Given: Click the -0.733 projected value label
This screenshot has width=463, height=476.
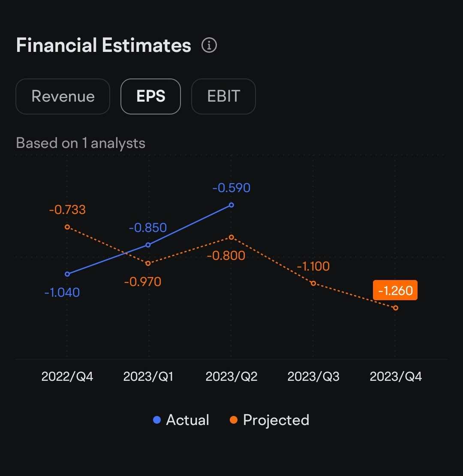Looking at the screenshot, I should [x=67, y=209].
